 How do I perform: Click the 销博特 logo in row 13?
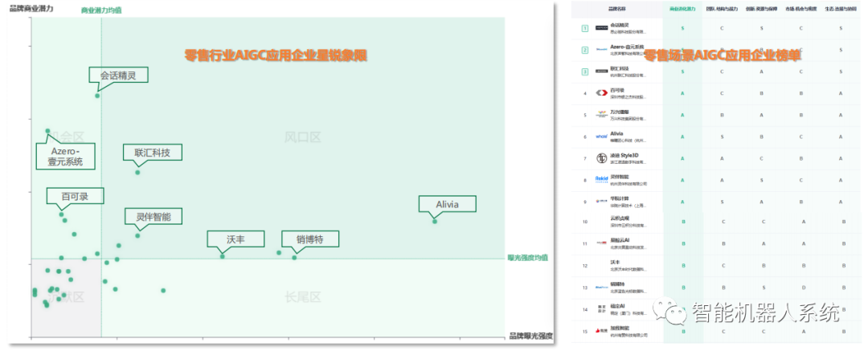coord(602,288)
